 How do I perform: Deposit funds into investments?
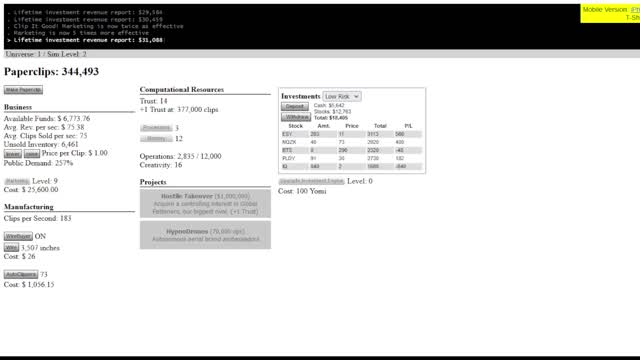point(295,107)
